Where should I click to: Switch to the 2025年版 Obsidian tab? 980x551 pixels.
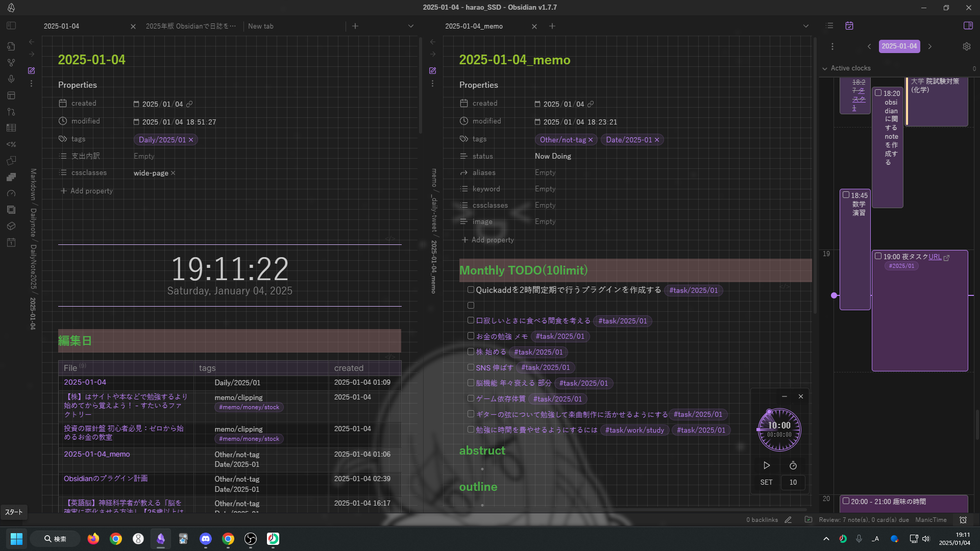191,26
